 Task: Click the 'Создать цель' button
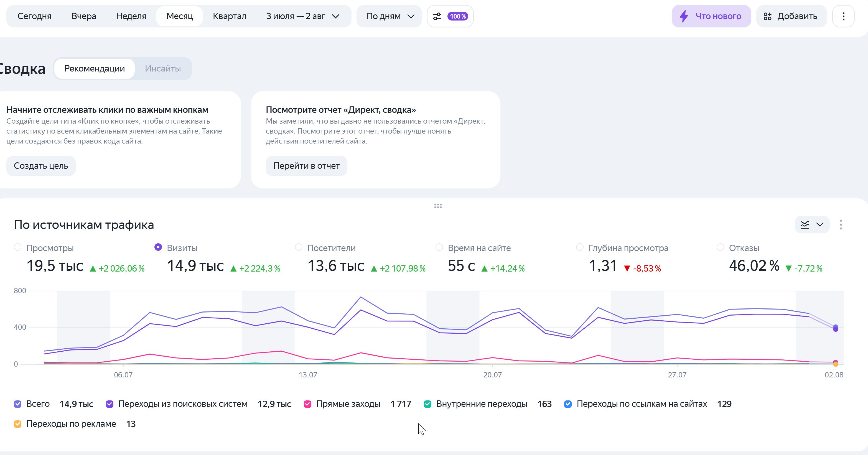point(41,166)
